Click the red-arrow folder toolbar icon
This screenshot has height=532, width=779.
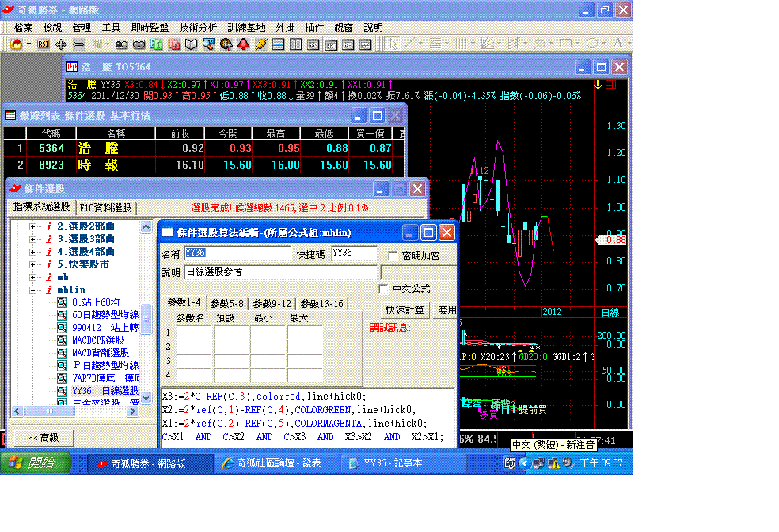click(17, 44)
